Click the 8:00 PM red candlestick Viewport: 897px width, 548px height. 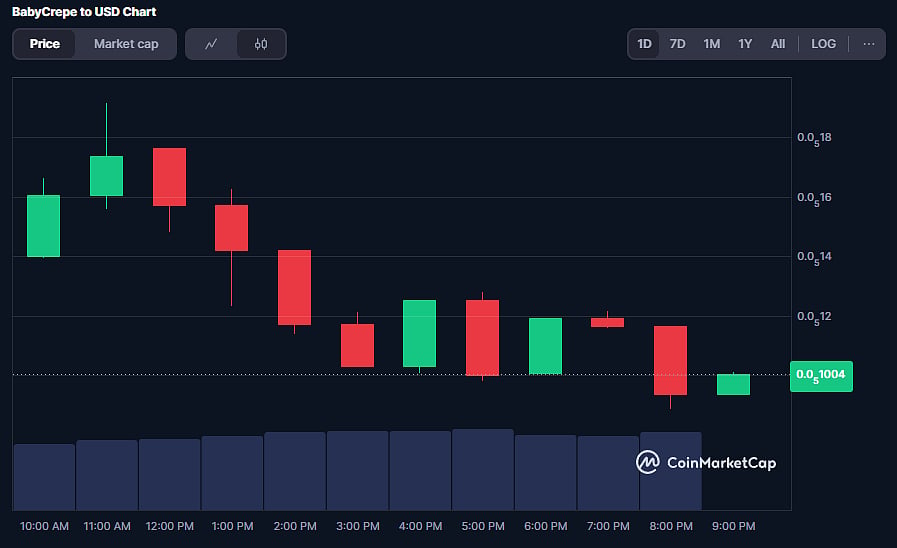[670, 360]
